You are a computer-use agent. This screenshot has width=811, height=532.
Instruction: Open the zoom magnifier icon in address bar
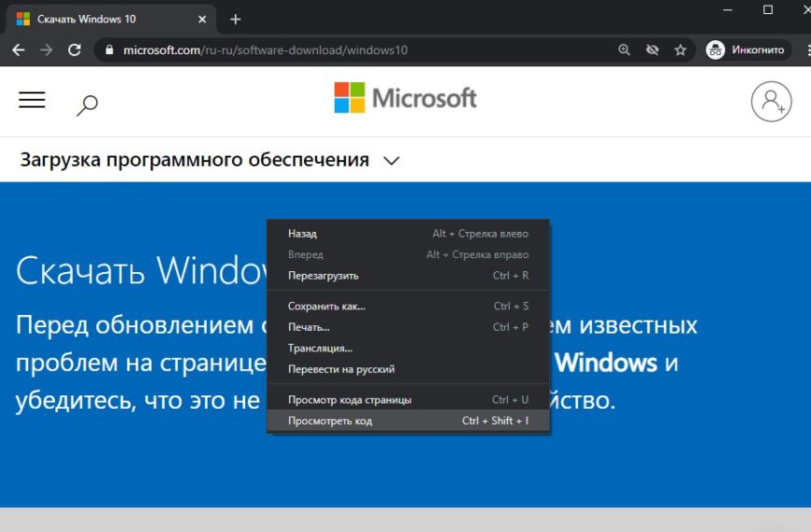point(625,49)
